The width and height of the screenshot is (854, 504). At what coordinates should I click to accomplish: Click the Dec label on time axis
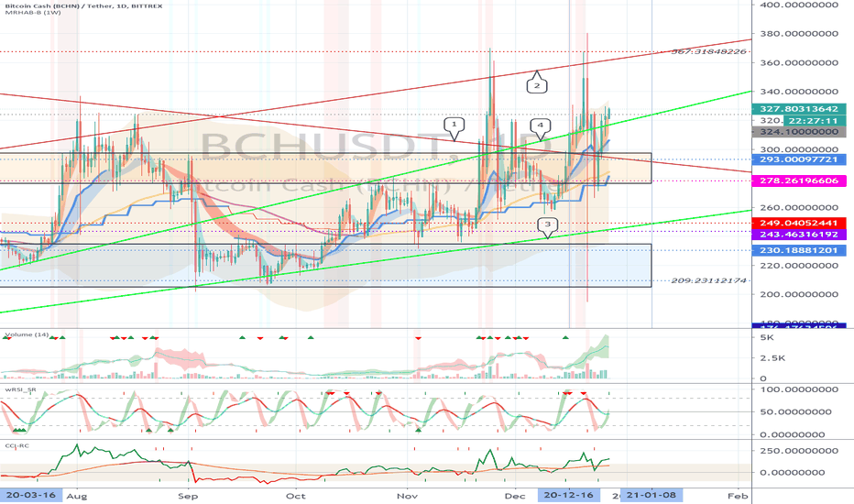[x=515, y=497]
